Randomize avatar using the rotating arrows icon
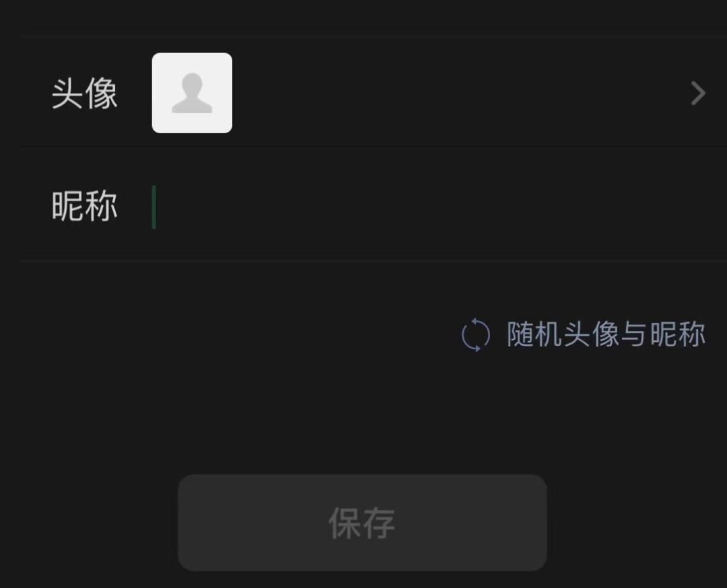Viewport: 727px width, 588px height. pyautogui.click(x=476, y=334)
